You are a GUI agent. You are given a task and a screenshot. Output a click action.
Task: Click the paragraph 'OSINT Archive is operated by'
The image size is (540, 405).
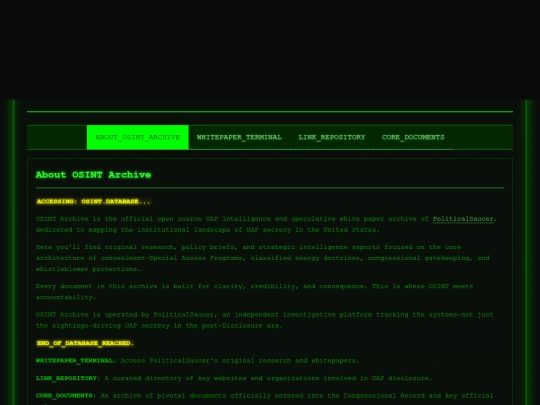pos(264,320)
